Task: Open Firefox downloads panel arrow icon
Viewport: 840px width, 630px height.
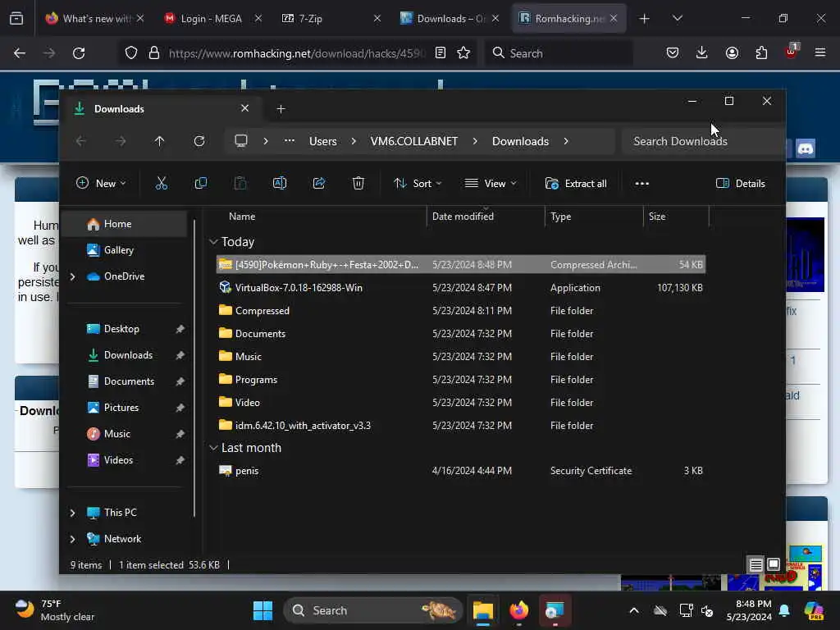Action: point(702,52)
